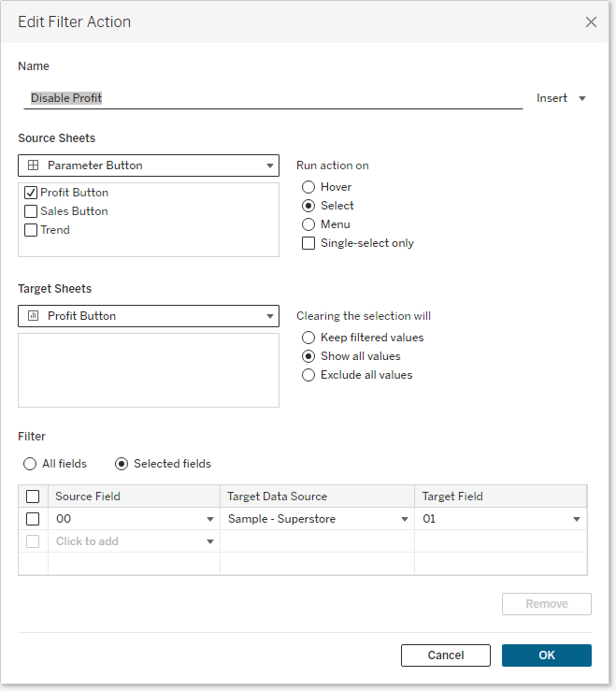
Task: Check the Sales Button source sheet
Action: (32, 211)
